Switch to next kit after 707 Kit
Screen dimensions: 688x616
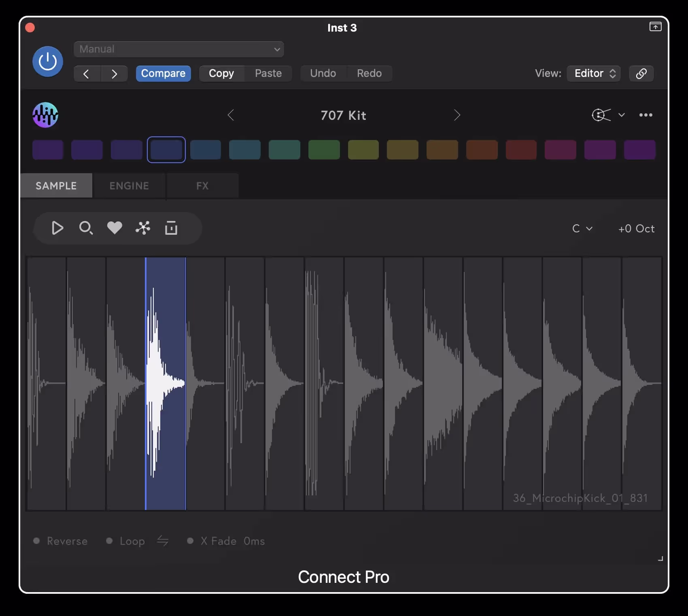457,115
